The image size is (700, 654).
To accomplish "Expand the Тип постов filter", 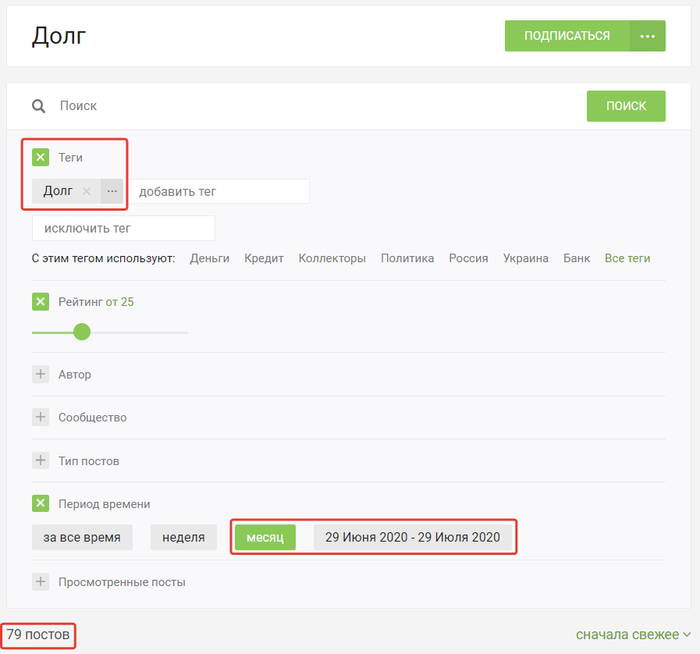I will (x=41, y=460).
